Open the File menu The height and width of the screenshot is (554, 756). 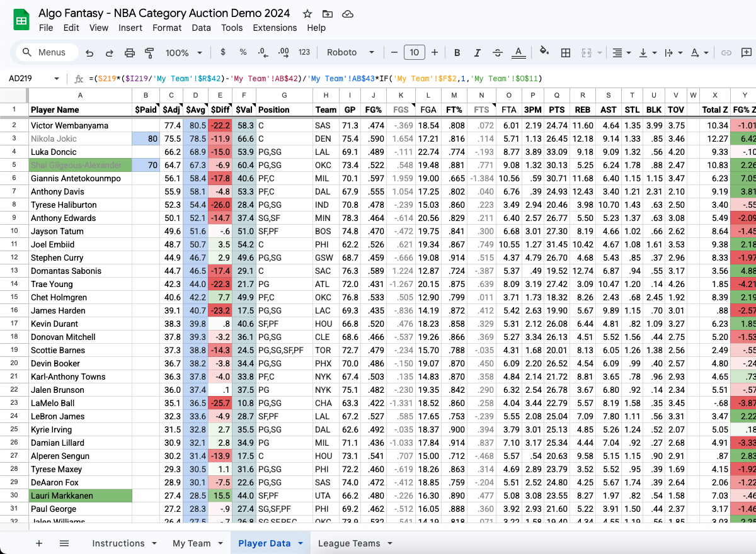pos(46,28)
